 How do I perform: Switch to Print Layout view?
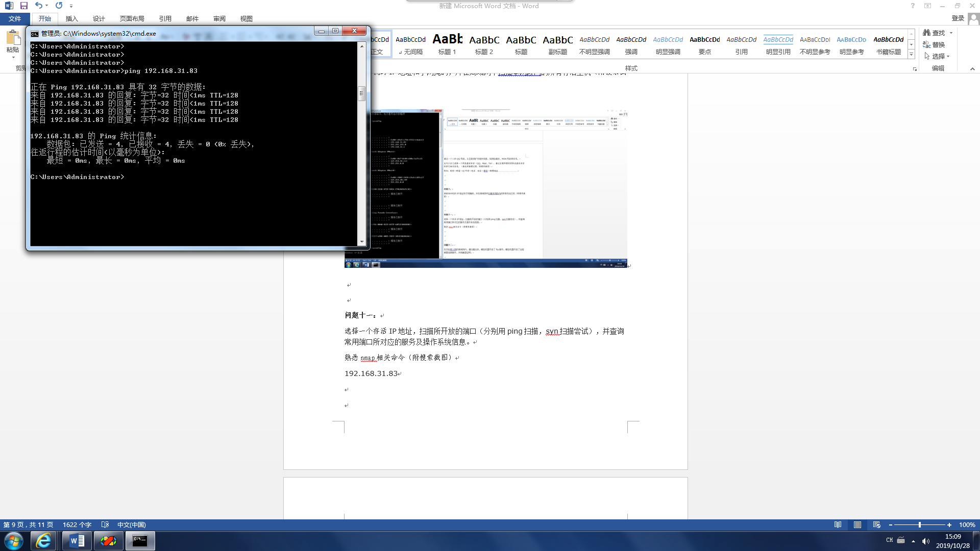coord(857,524)
